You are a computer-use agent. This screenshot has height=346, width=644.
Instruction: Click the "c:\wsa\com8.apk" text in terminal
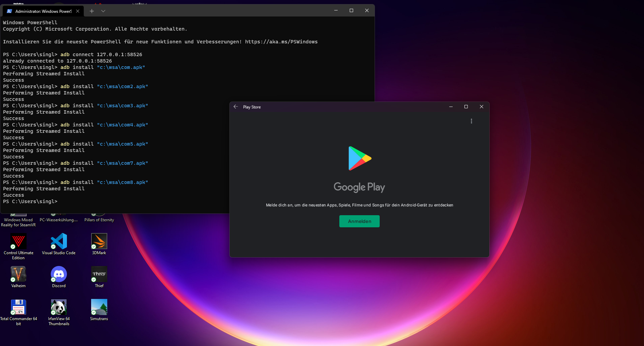[122, 182]
